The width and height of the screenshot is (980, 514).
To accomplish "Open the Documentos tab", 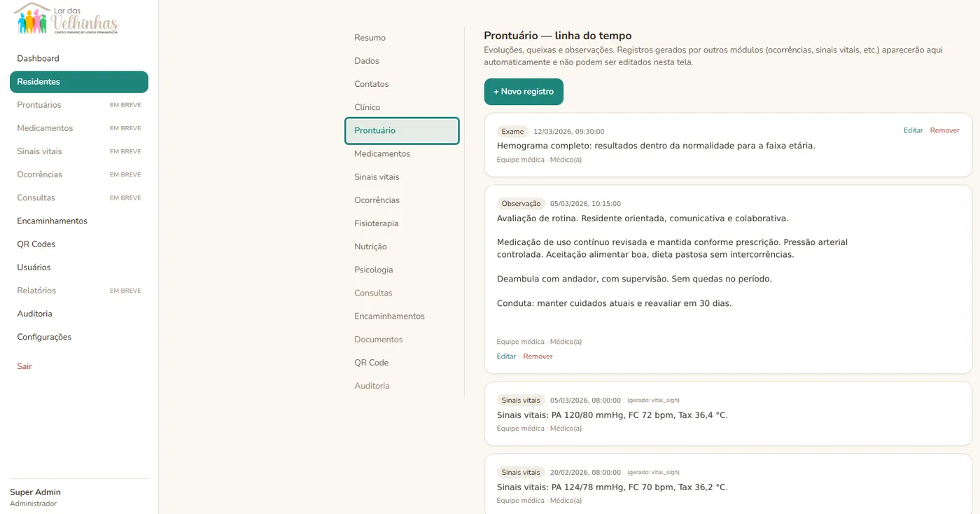I will pyautogui.click(x=402, y=339).
